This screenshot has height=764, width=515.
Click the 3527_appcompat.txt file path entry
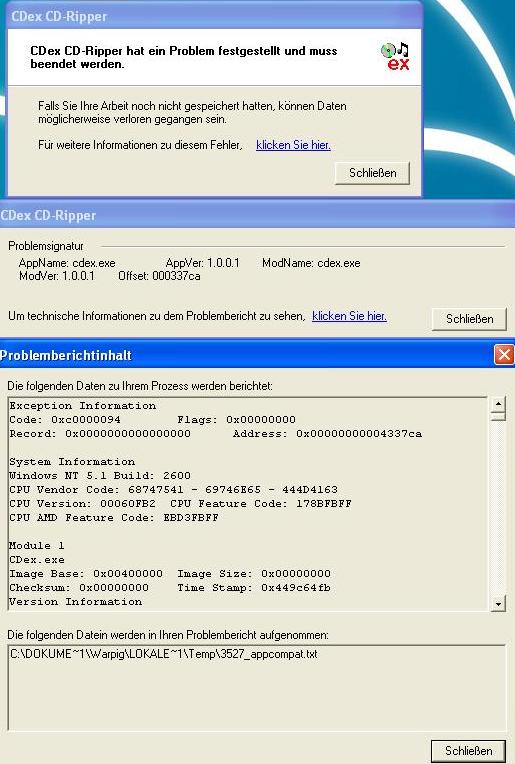coord(164,654)
